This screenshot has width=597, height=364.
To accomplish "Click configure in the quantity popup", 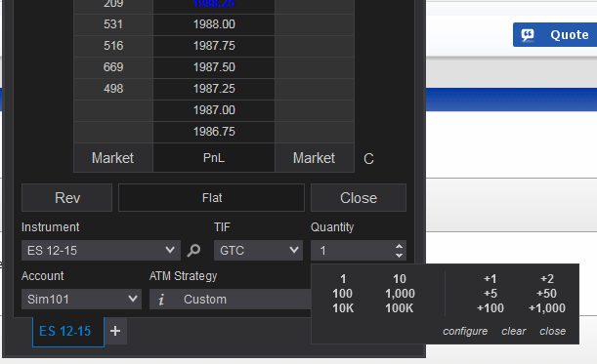I will point(465,331).
